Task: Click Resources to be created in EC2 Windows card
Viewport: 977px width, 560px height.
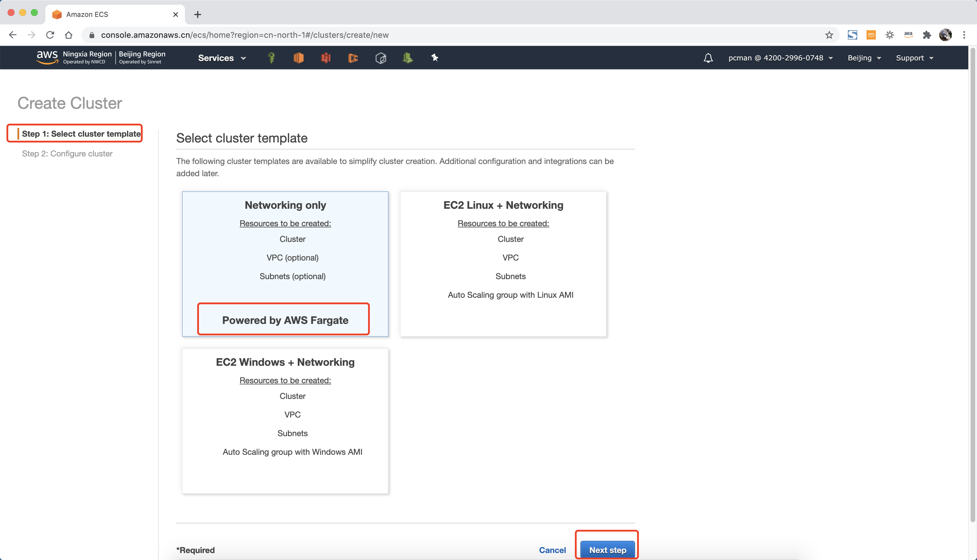Action: (285, 380)
